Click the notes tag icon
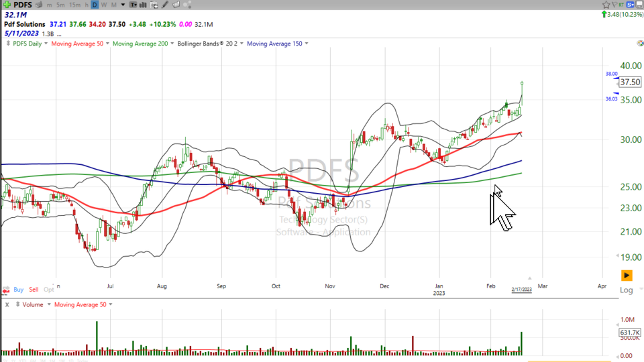Screen dimensions: 644x362 pyautogui.click(x=176, y=5)
